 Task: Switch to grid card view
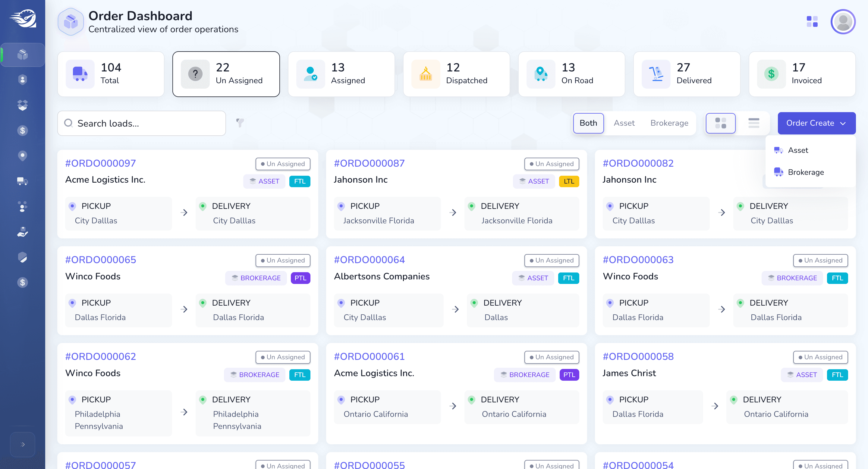pyautogui.click(x=720, y=123)
